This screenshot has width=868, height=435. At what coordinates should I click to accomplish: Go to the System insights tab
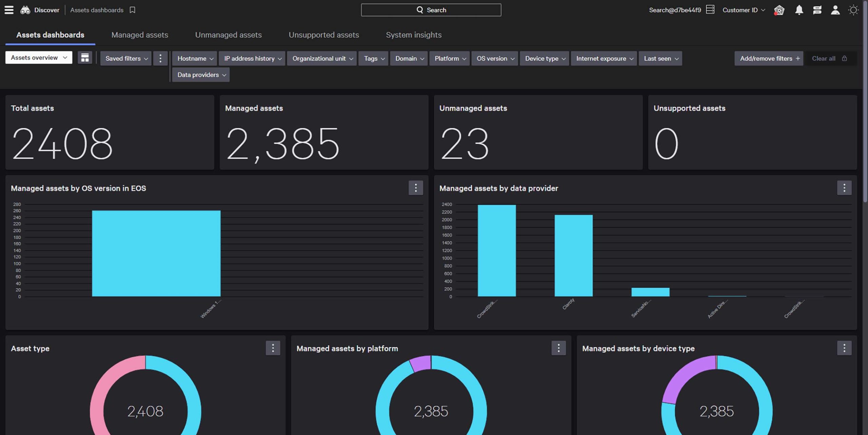[413, 35]
